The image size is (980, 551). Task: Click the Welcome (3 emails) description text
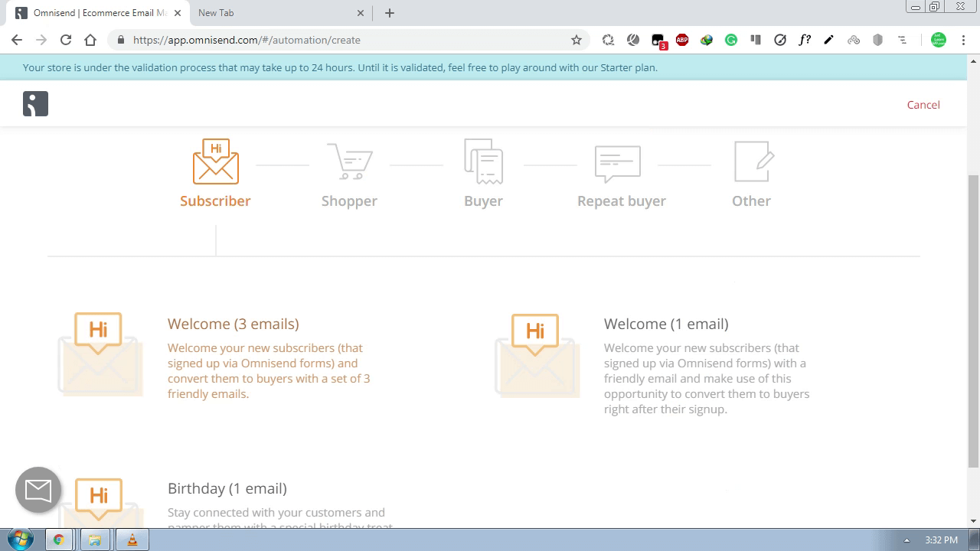pyautogui.click(x=269, y=371)
